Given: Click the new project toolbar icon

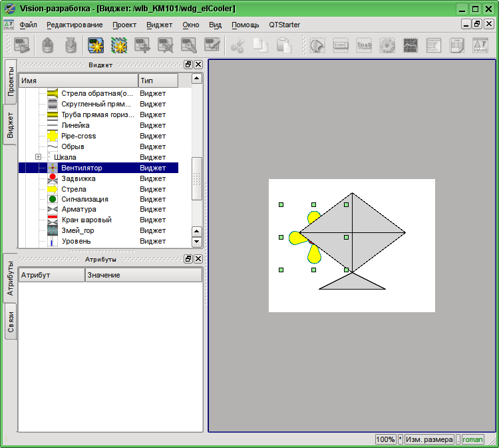Looking at the screenshot, I should tap(95, 45).
